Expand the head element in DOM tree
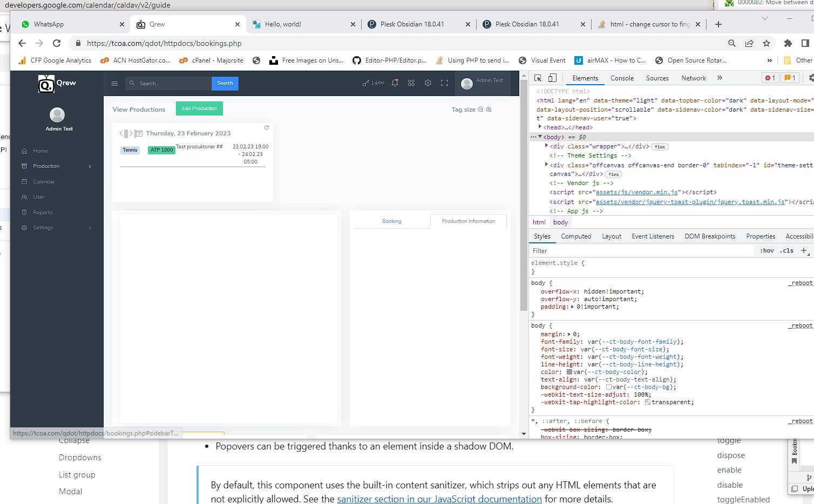Image resolution: width=814 pixels, height=504 pixels. click(540, 127)
